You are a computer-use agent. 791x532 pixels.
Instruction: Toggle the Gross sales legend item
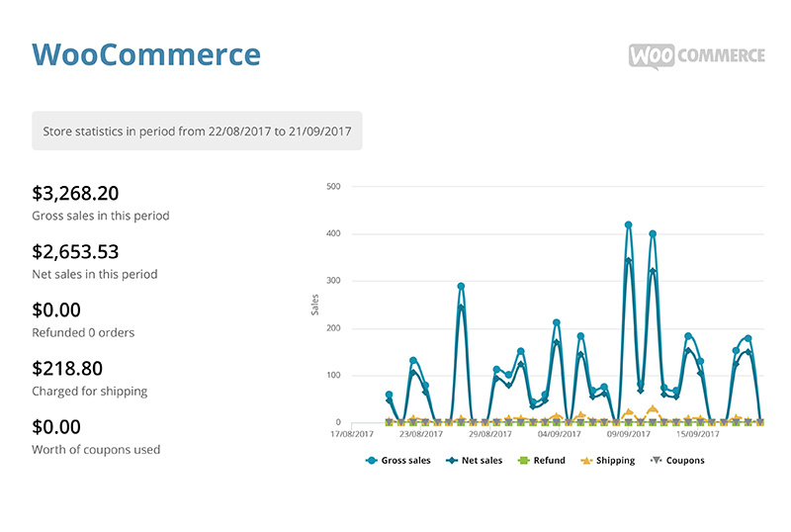tap(398, 461)
